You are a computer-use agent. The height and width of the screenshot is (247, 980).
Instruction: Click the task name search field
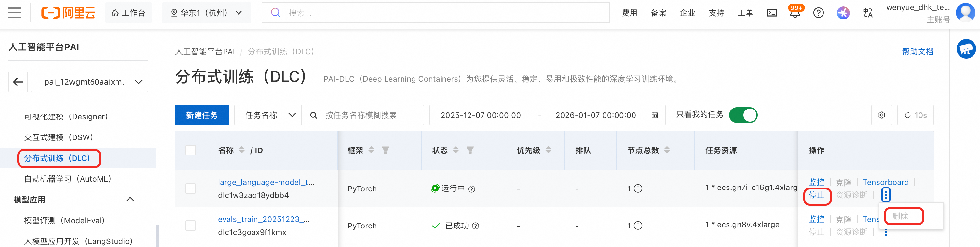click(x=369, y=115)
